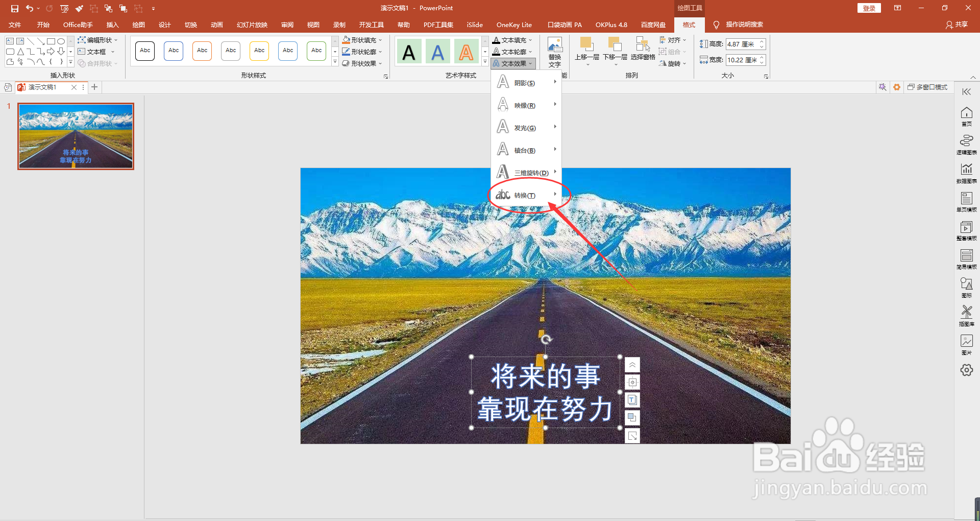Close the 演示文稿1 document tab
This screenshot has width=980, height=521.
coord(74,87)
